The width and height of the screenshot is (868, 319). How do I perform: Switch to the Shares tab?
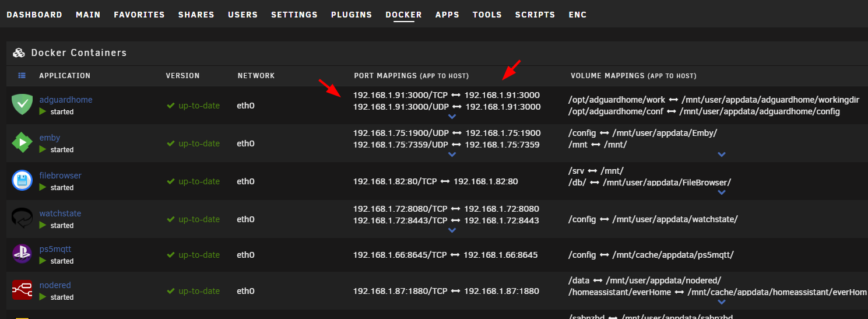[196, 15]
